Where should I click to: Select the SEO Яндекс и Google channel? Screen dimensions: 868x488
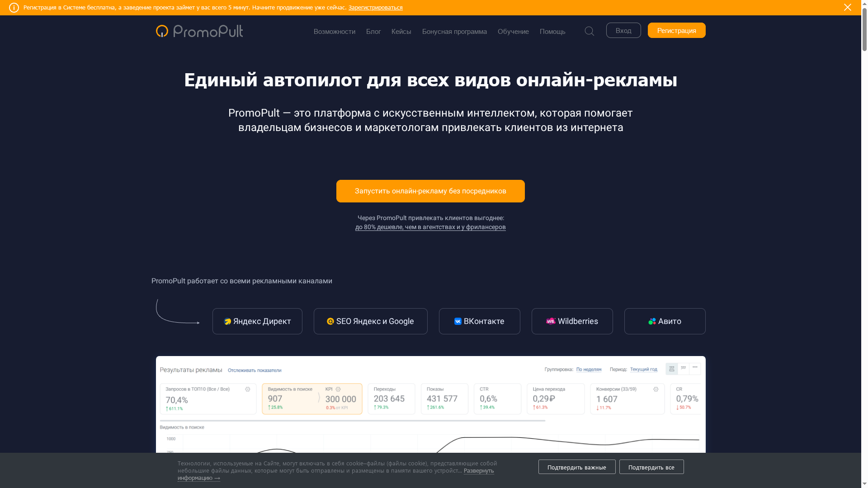[x=370, y=321]
